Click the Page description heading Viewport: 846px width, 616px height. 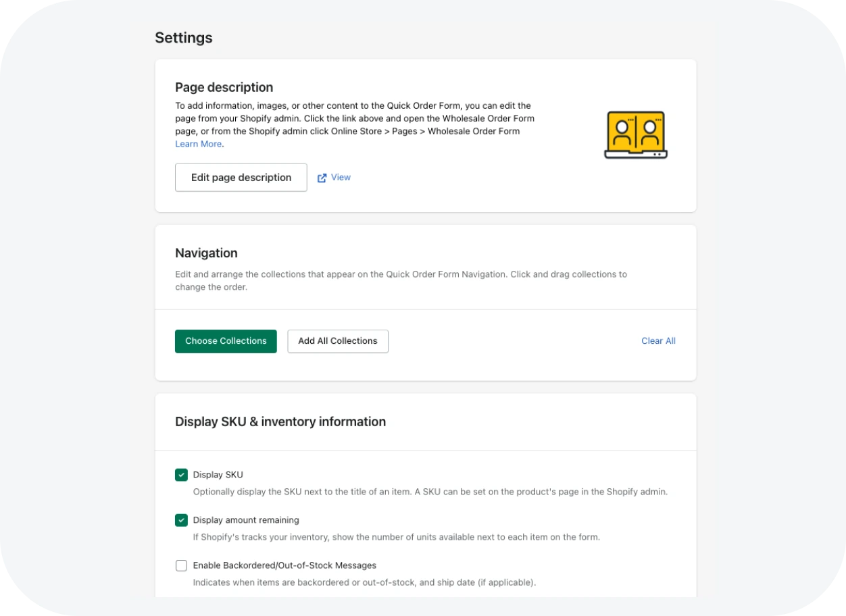(x=224, y=87)
